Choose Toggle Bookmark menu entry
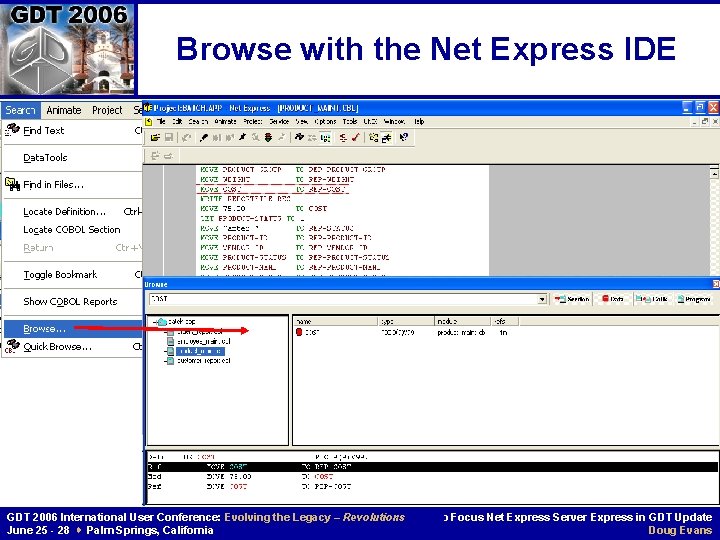The image size is (720, 540). (x=73, y=275)
